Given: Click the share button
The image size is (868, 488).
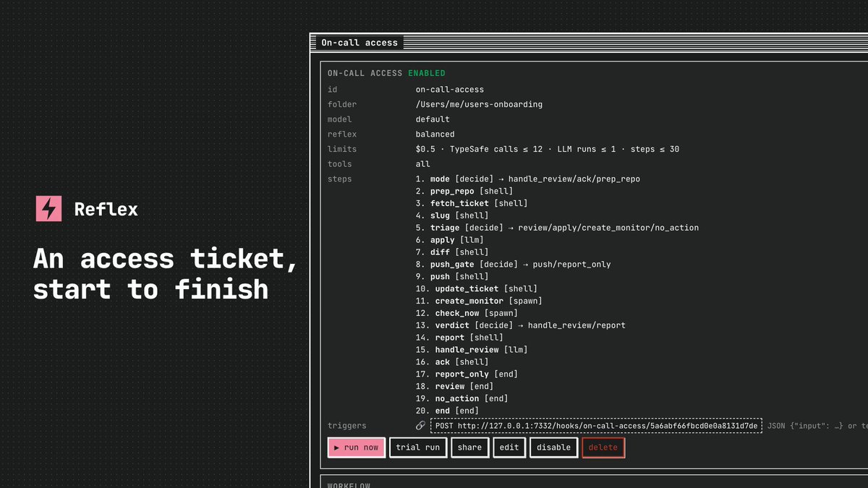Looking at the screenshot, I should pyautogui.click(x=469, y=448).
